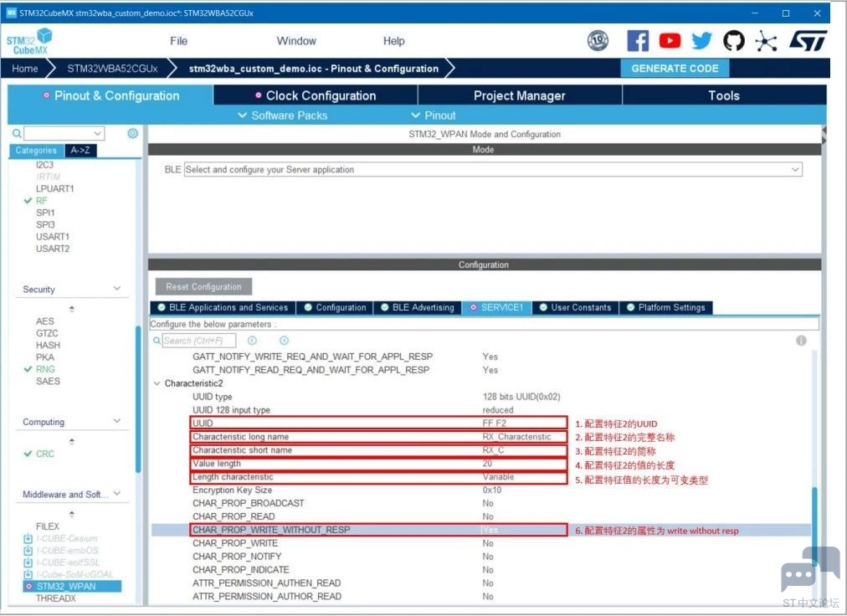Image resolution: width=847 pixels, height=616 pixels.
Task: Click download icon next to I-Cube-SoM-uGOAL
Action: click(x=28, y=574)
